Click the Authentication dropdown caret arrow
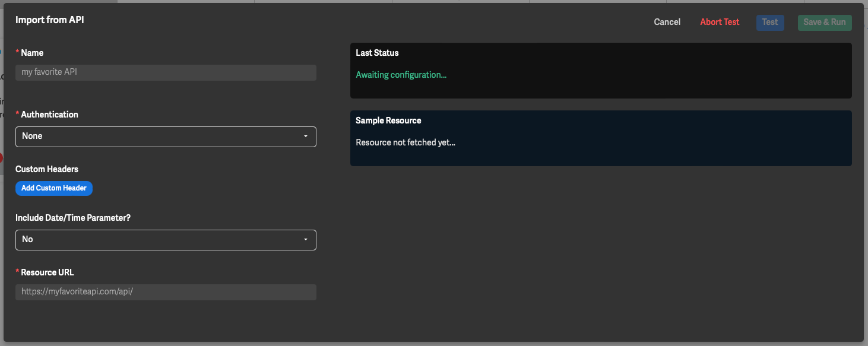Viewport: 868px width, 346px height. point(306,137)
